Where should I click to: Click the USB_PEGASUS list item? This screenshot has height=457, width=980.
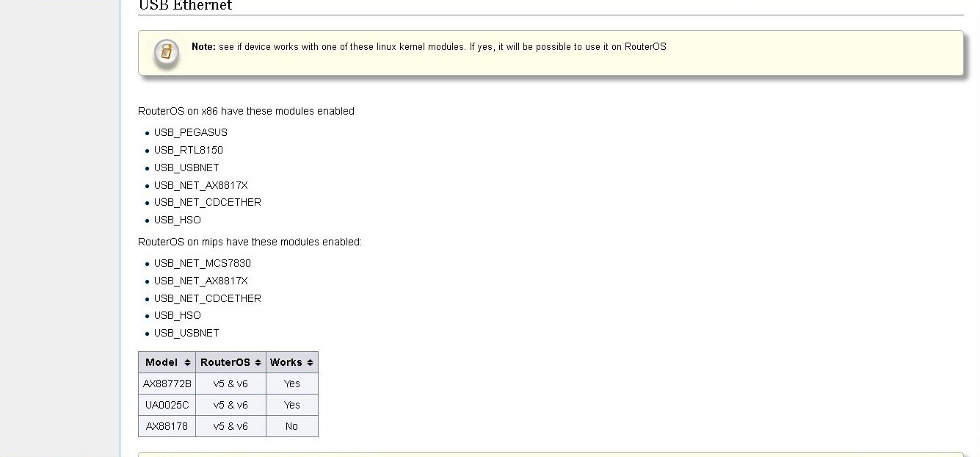191,132
